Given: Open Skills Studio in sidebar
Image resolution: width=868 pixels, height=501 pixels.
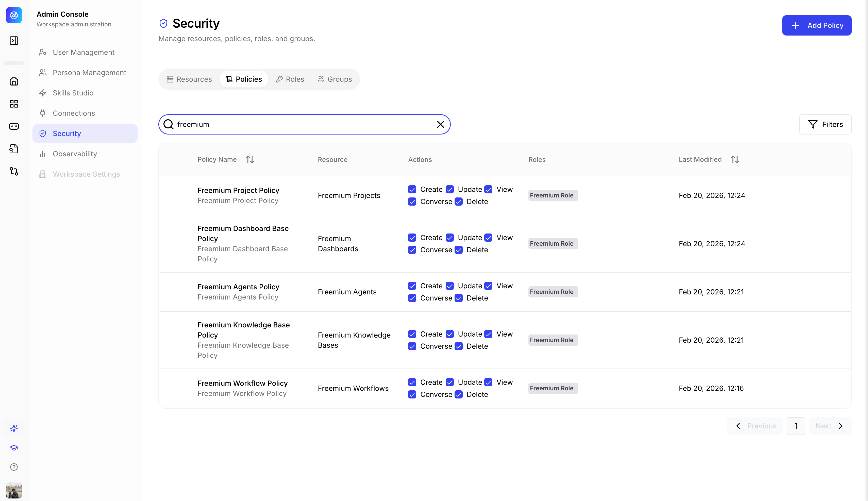Looking at the screenshot, I should (85, 93).
